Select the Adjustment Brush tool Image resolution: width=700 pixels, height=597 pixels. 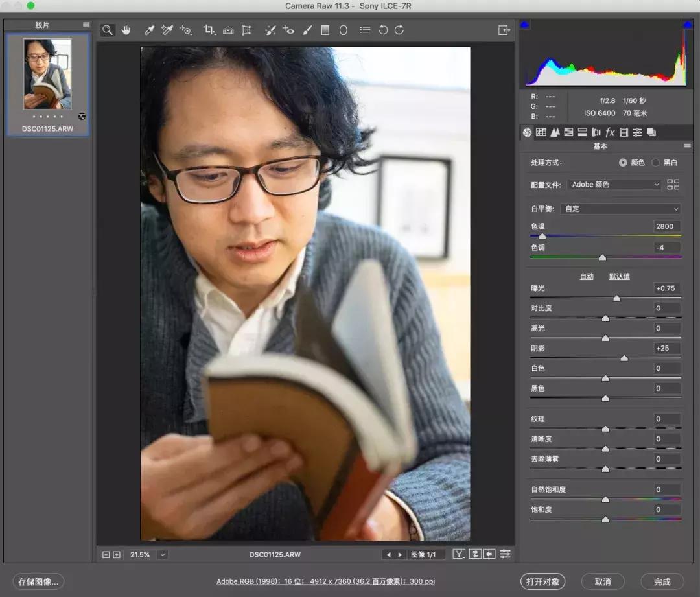point(307,30)
